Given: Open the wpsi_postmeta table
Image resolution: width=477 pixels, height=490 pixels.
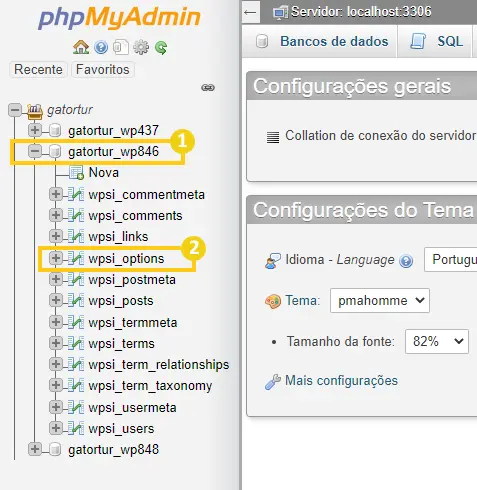Looking at the screenshot, I should tap(132, 280).
